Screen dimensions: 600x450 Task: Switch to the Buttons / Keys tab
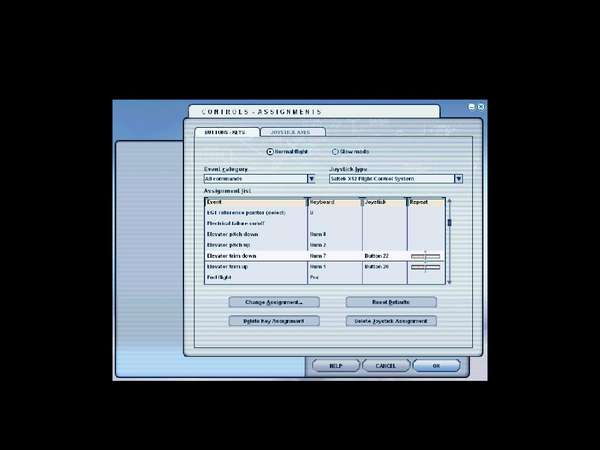(x=227, y=132)
